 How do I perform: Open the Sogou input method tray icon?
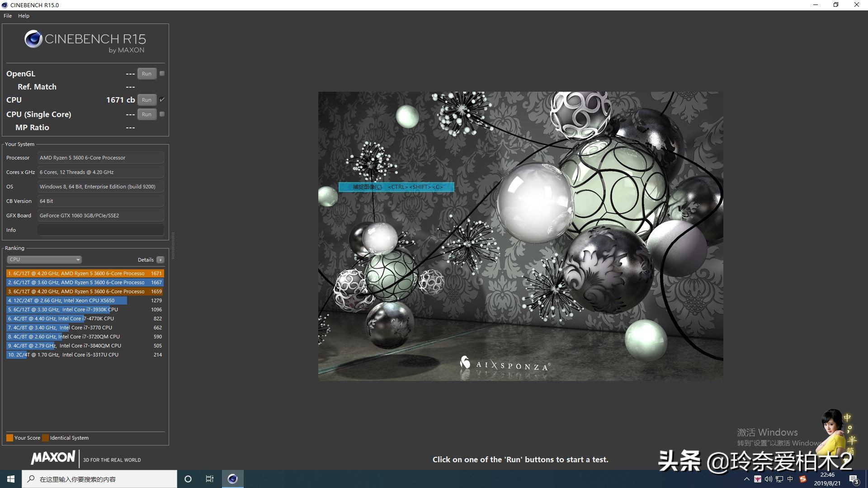click(x=803, y=479)
